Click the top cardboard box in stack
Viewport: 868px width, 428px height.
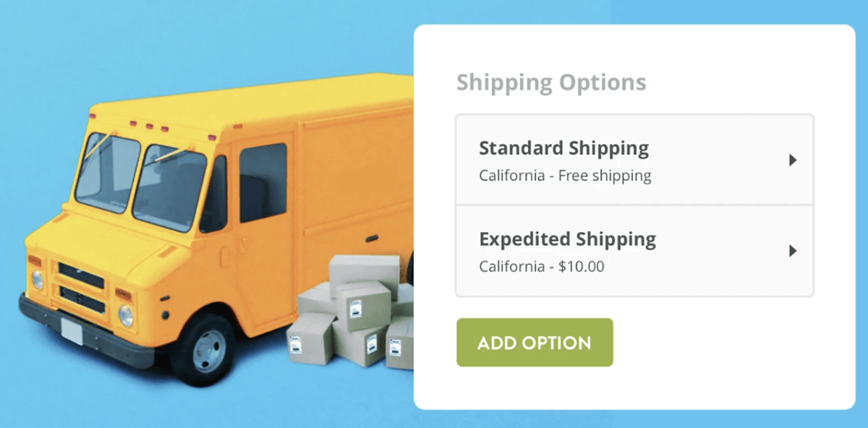coord(364,269)
